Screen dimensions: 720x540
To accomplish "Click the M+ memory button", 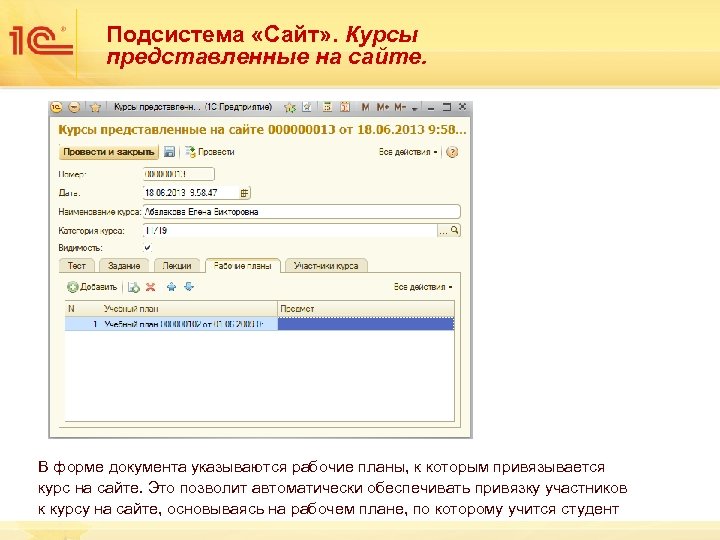I will [x=382, y=107].
